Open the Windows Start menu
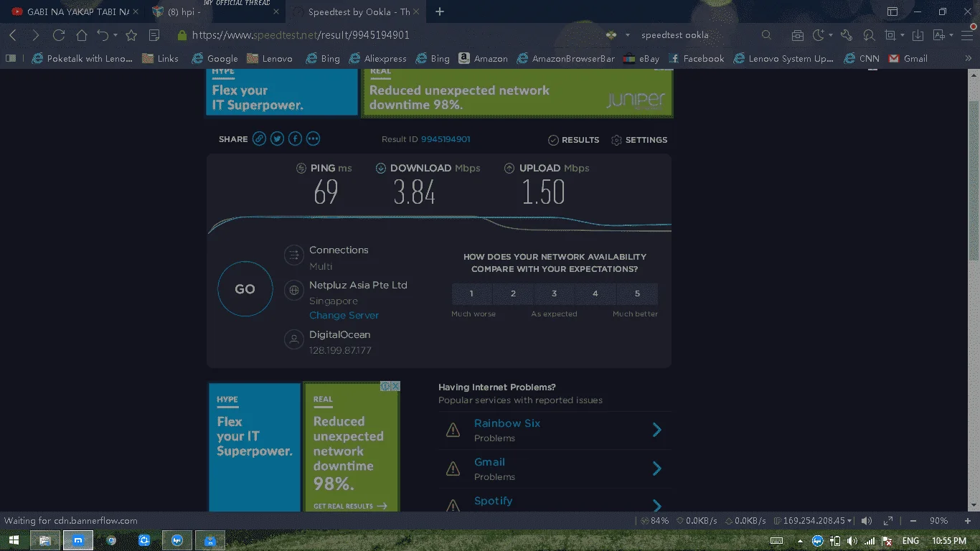Viewport: 980px width, 551px height. [x=14, y=540]
